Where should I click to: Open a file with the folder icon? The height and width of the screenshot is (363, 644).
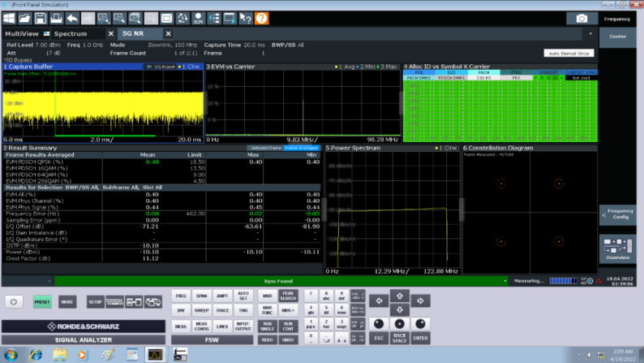point(25,17)
